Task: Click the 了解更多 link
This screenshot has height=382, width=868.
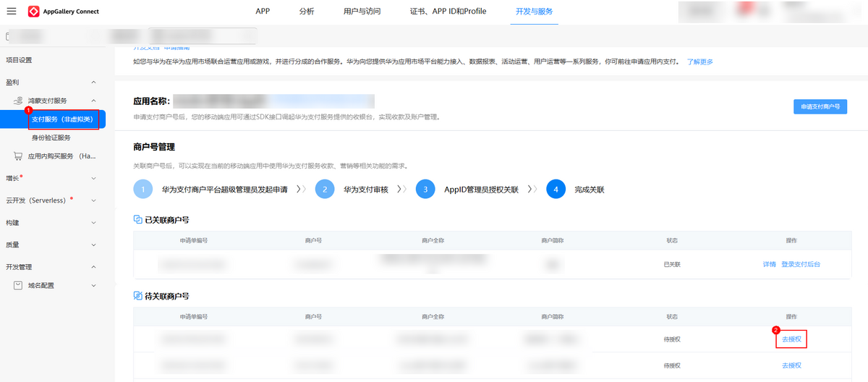Action: 699,61
